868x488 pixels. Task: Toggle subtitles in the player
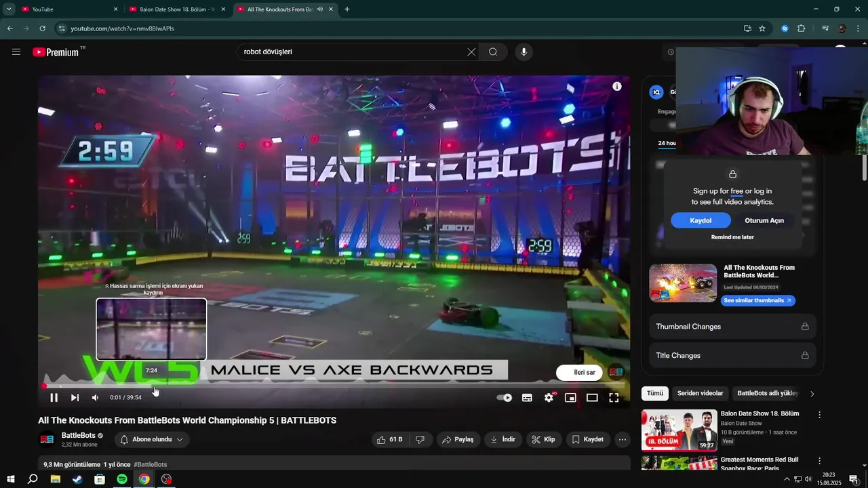click(527, 398)
